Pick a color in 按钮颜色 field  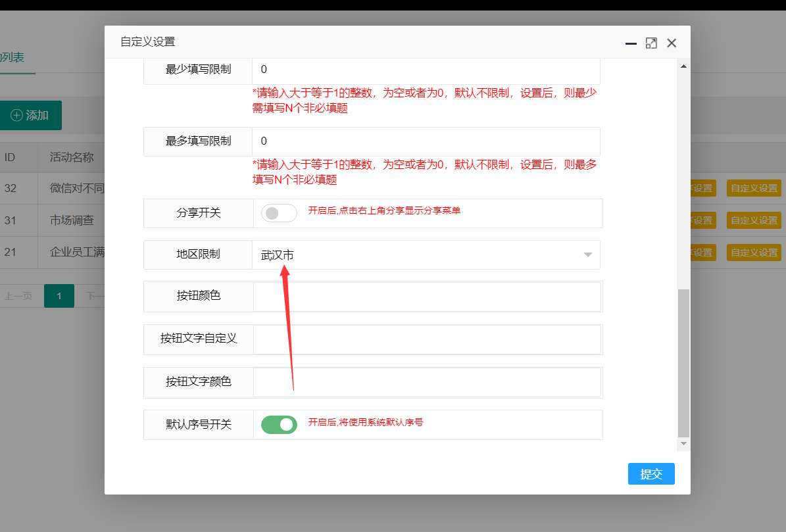tap(427, 297)
